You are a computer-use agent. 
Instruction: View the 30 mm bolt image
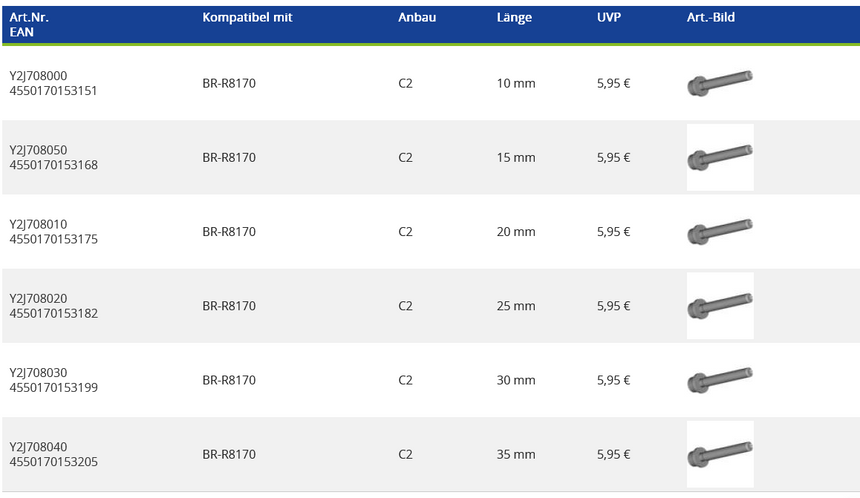(x=720, y=380)
